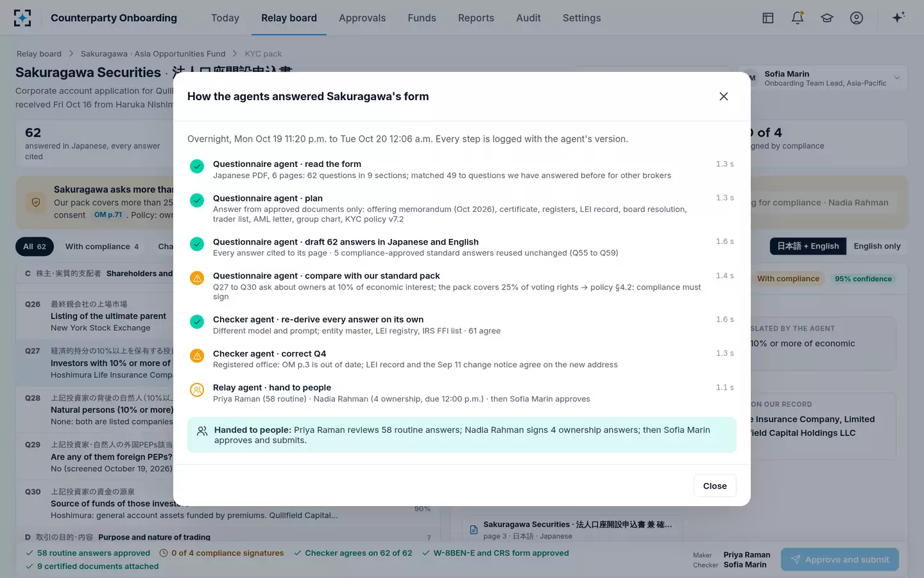Open the 'OM p.71' citation link

(108, 215)
